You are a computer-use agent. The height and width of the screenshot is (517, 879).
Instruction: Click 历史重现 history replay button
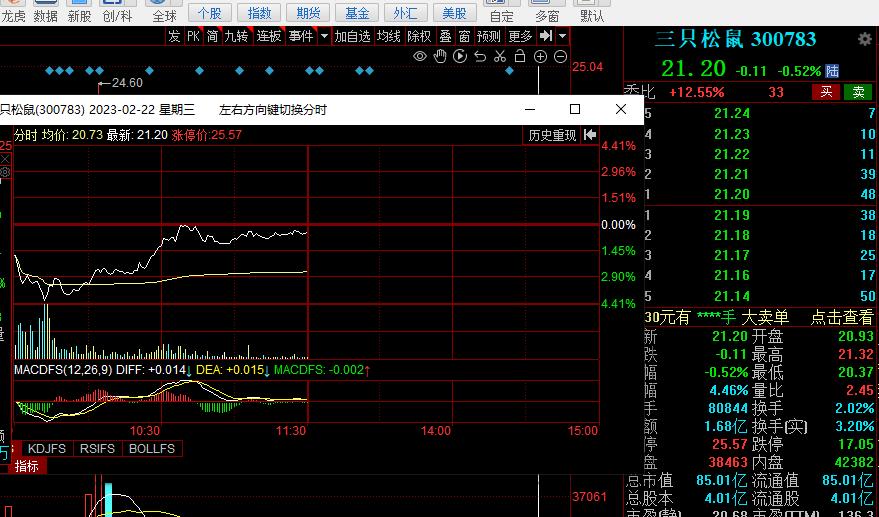click(552, 135)
